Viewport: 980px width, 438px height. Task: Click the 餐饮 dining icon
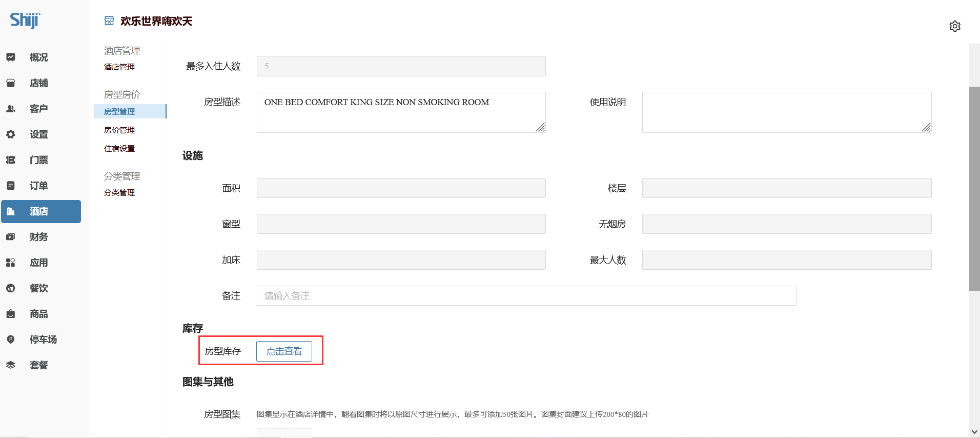coord(11,288)
